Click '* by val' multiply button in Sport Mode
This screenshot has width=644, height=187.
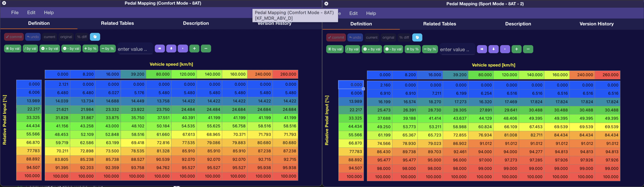coord(335,49)
